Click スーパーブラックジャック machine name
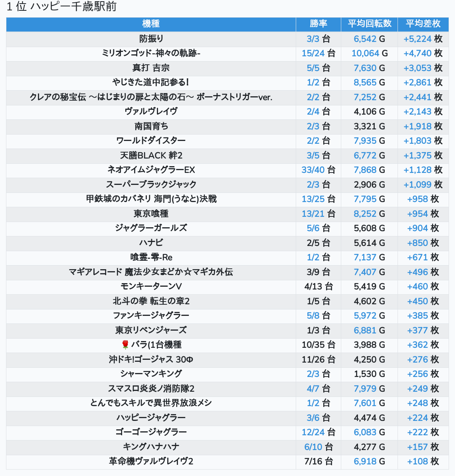 click(x=151, y=184)
